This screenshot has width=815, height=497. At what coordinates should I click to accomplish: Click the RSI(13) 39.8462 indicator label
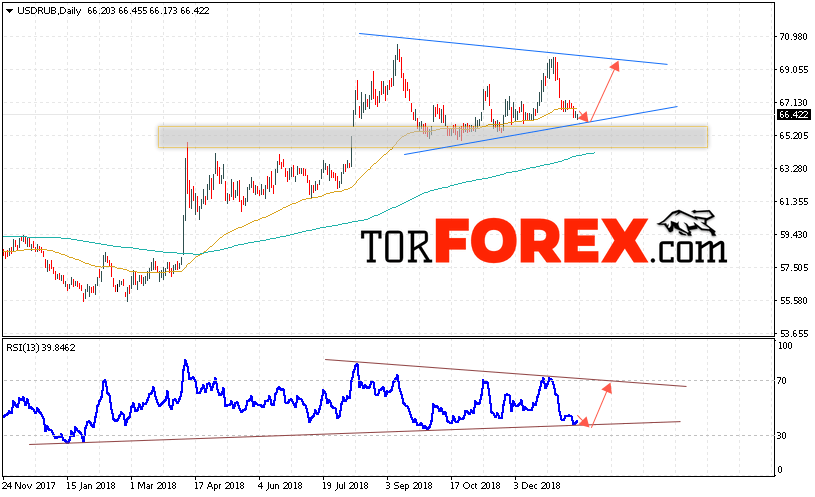41,347
